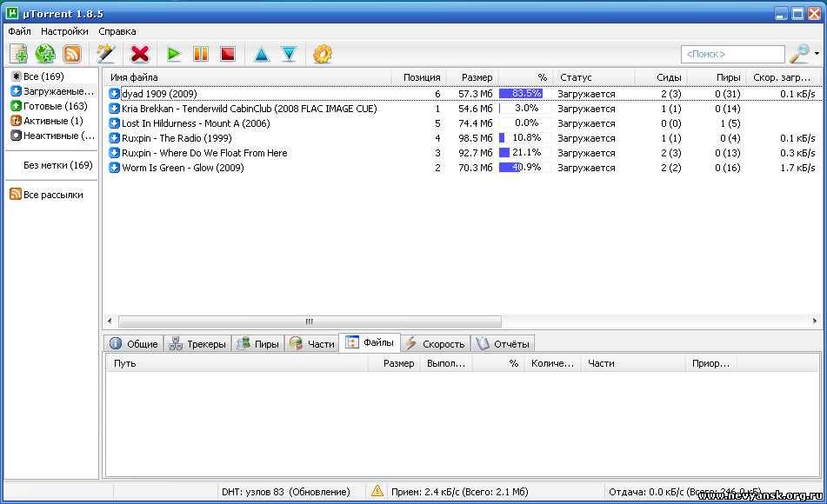The image size is (827, 504).
Task: Select the Kria Brekkan Tenderwild CabinClub torrent
Action: [x=249, y=109]
